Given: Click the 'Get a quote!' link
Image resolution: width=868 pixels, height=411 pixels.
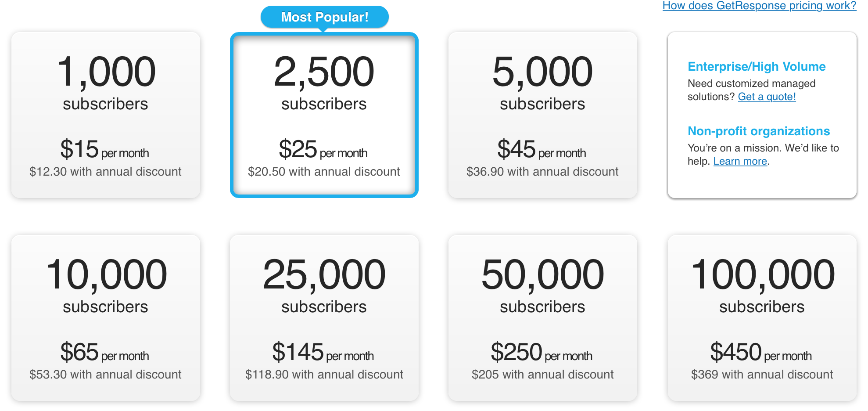Looking at the screenshot, I should (x=767, y=97).
